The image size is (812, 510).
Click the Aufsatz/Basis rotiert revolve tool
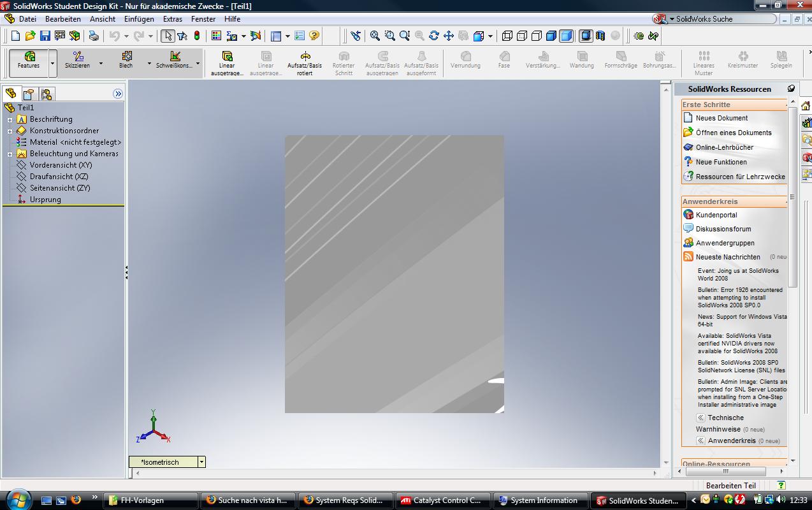point(305,63)
